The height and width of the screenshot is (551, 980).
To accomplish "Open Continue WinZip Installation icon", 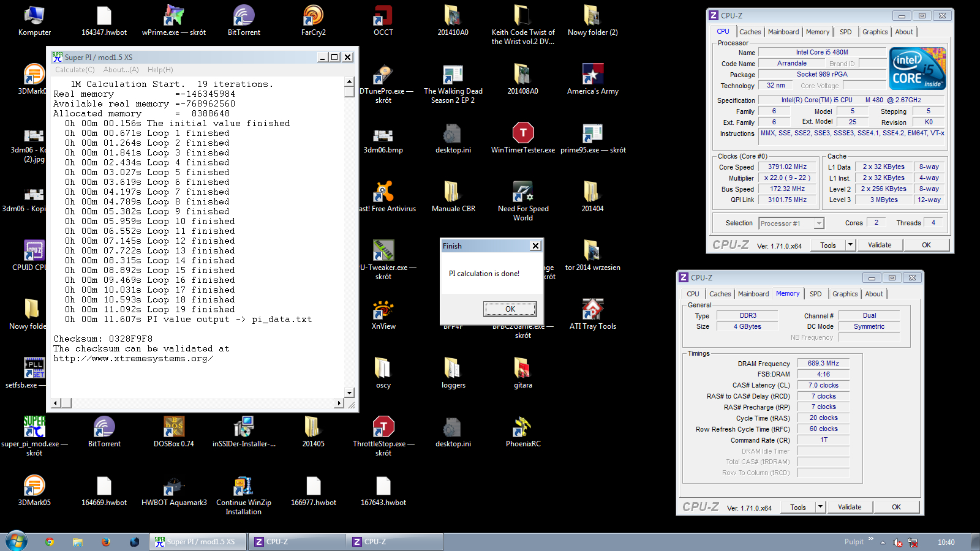I will 244,486.
